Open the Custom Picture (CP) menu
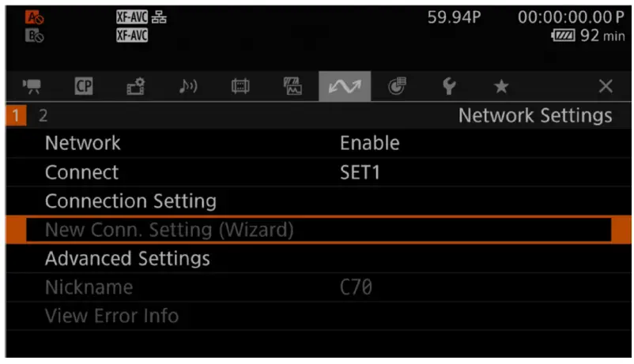Viewport: 634px width, 364px height. pos(84,87)
